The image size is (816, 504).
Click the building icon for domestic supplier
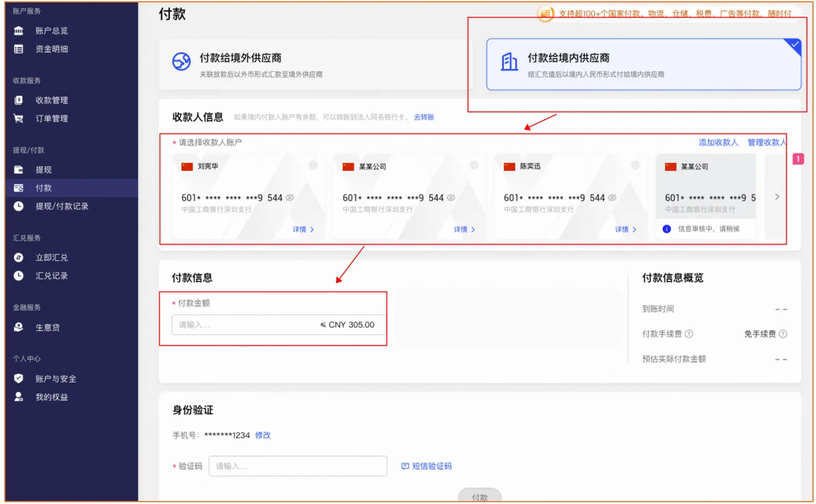pyautogui.click(x=509, y=62)
